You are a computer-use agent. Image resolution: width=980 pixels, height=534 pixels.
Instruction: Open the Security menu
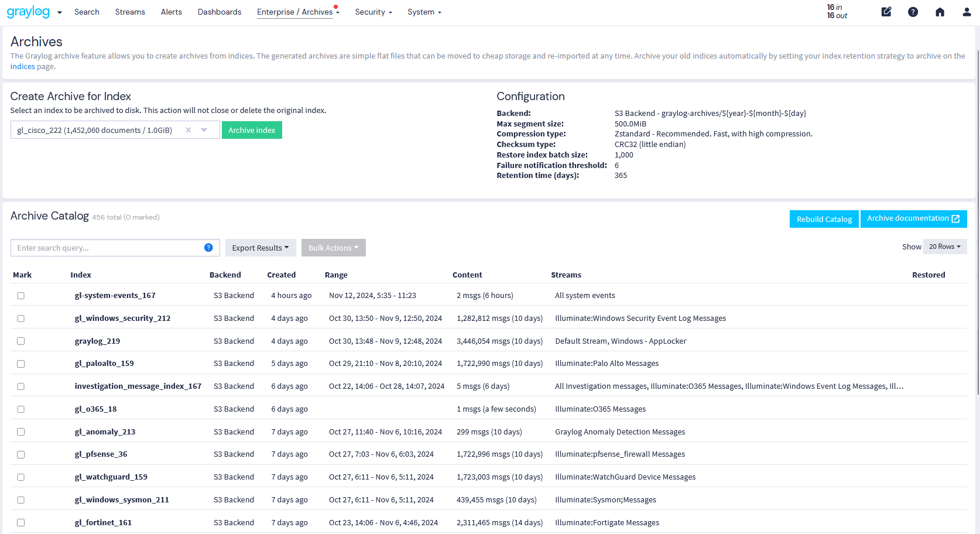coord(373,12)
